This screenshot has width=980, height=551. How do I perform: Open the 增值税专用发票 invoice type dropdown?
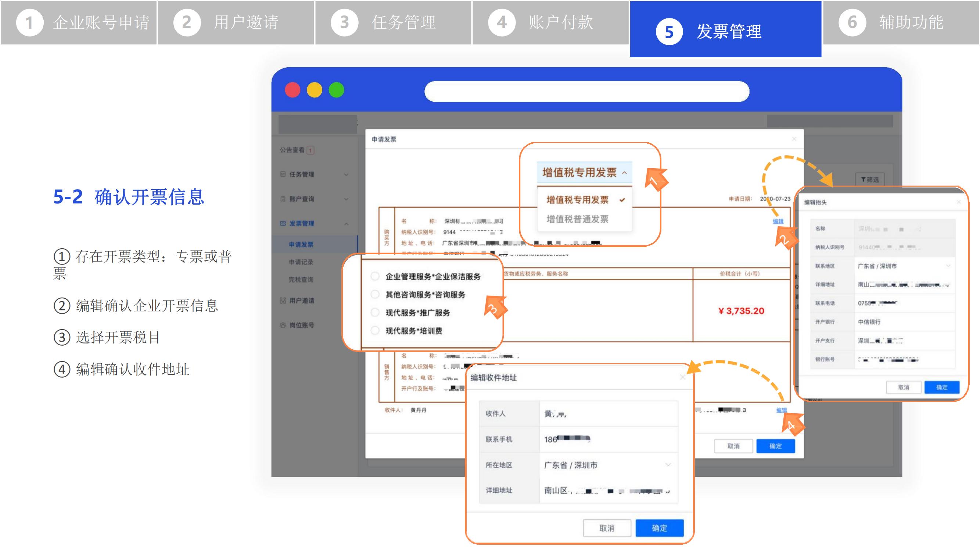point(584,173)
